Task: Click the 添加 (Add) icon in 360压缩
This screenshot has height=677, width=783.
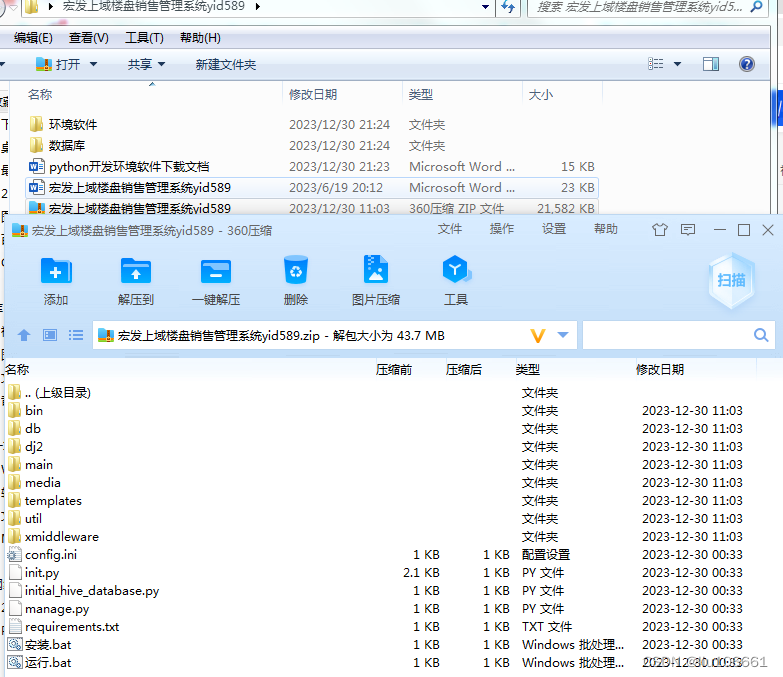Action: click(56, 271)
